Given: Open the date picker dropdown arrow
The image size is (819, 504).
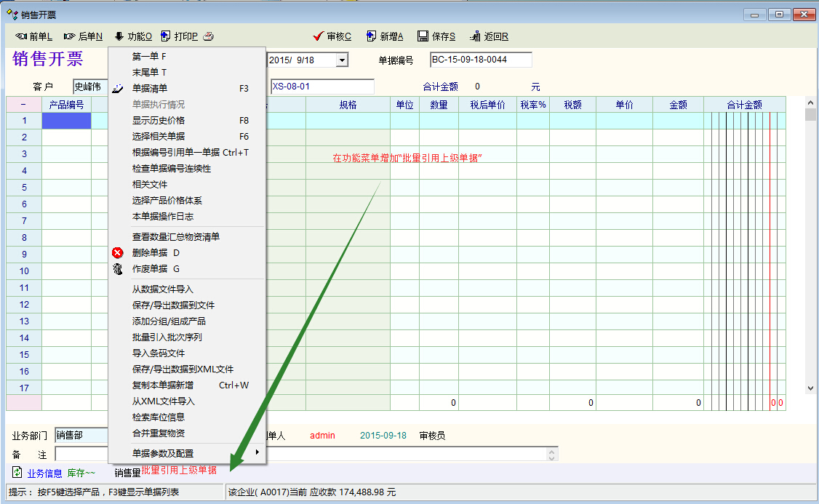Looking at the screenshot, I should click(x=342, y=60).
